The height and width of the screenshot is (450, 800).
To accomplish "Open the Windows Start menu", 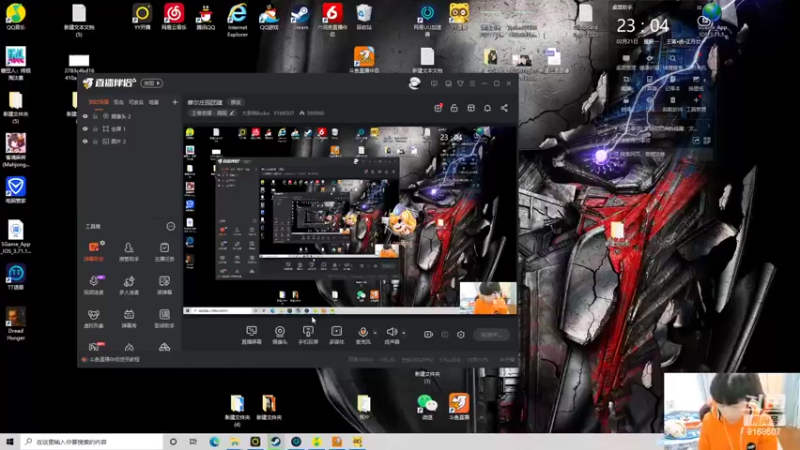I will (10, 441).
